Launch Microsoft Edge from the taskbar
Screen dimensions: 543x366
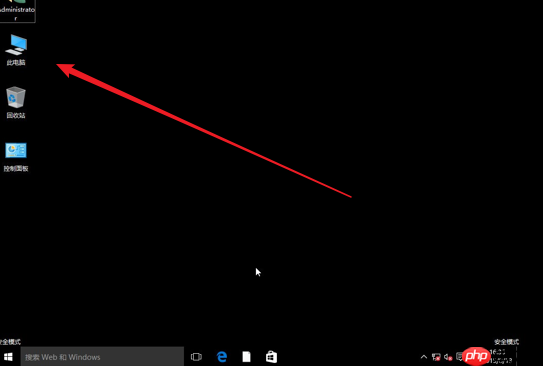coord(222,357)
